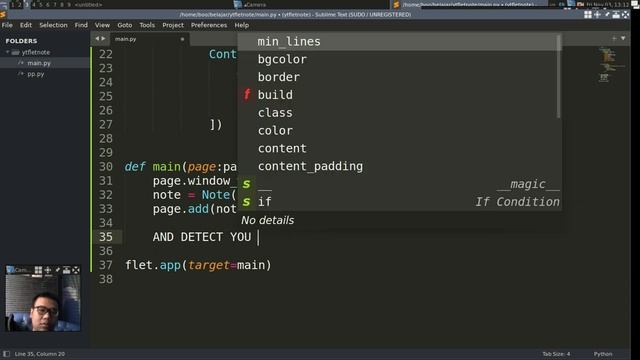Viewport: 640px width, 360px height.
Task: Click the code minimap on the right
Action: tap(611, 65)
